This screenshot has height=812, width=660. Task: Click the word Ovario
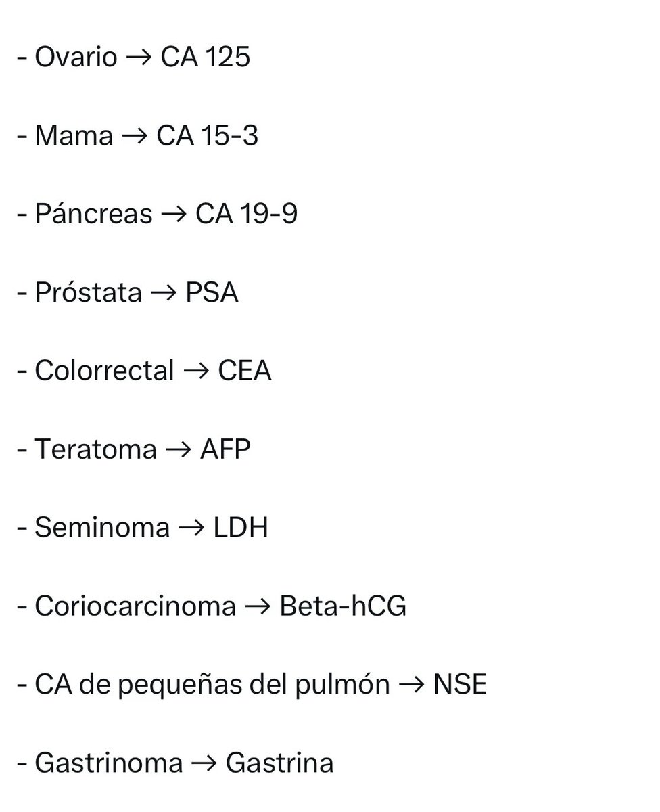click(76, 58)
